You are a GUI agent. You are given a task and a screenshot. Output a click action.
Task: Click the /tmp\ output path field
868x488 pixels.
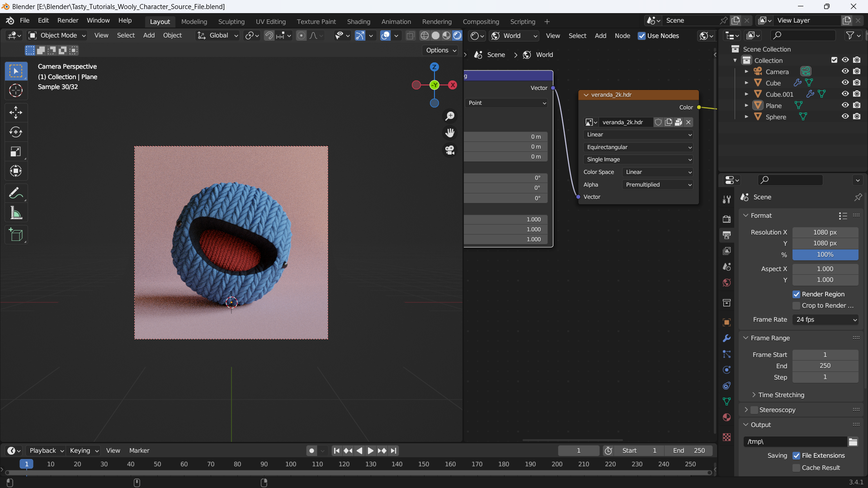coord(796,441)
